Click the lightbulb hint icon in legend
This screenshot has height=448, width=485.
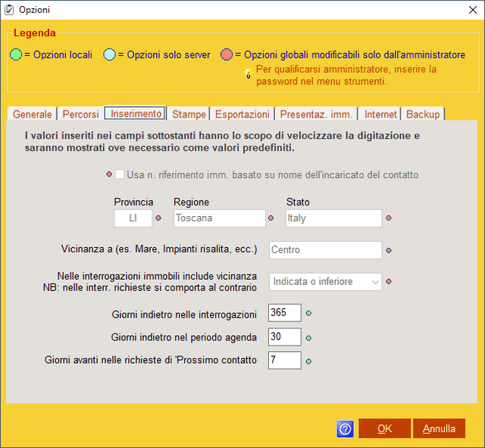click(247, 74)
